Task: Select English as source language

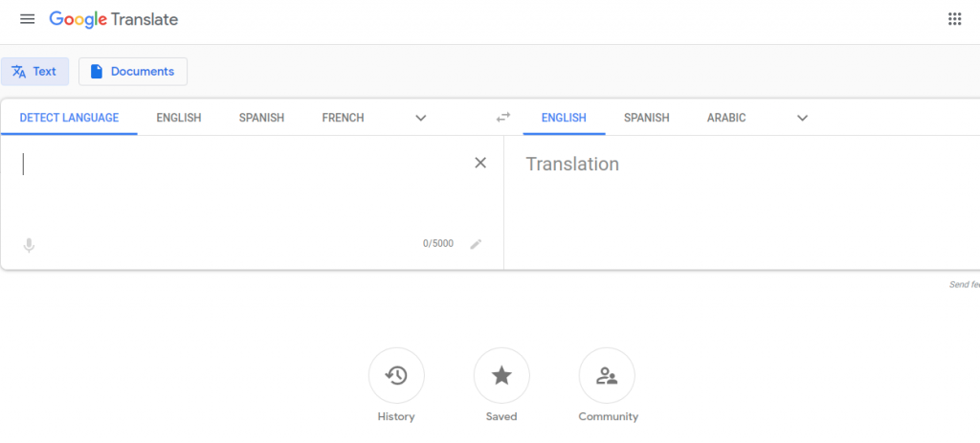Action: (179, 118)
